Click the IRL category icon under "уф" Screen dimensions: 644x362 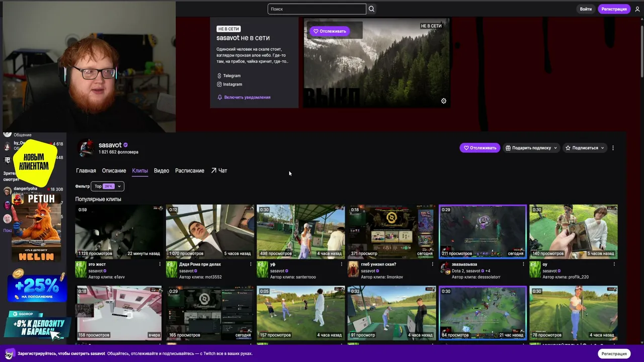[262, 270]
